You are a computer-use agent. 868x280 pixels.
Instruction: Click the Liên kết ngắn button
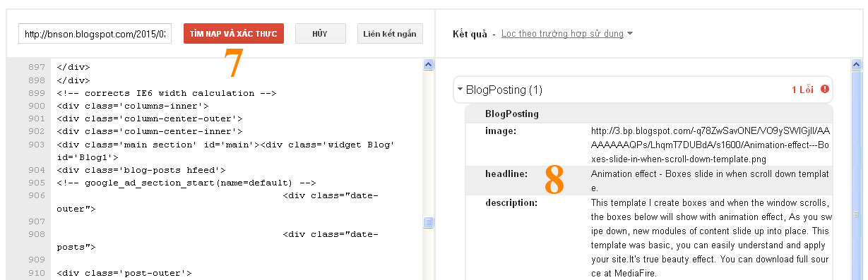click(x=390, y=34)
